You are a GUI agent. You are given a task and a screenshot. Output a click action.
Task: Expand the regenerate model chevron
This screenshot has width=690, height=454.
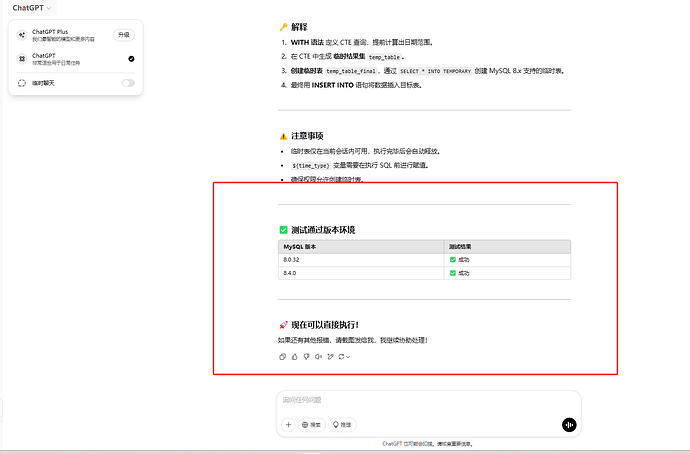pos(348,357)
